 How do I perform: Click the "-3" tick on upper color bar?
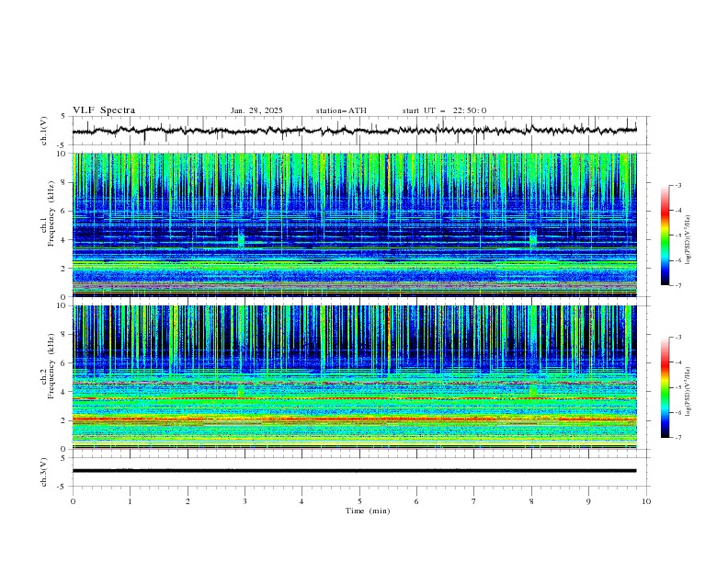click(677, 185)
